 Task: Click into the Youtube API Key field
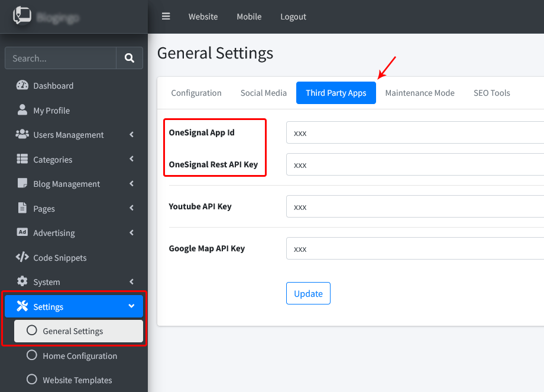414,207
